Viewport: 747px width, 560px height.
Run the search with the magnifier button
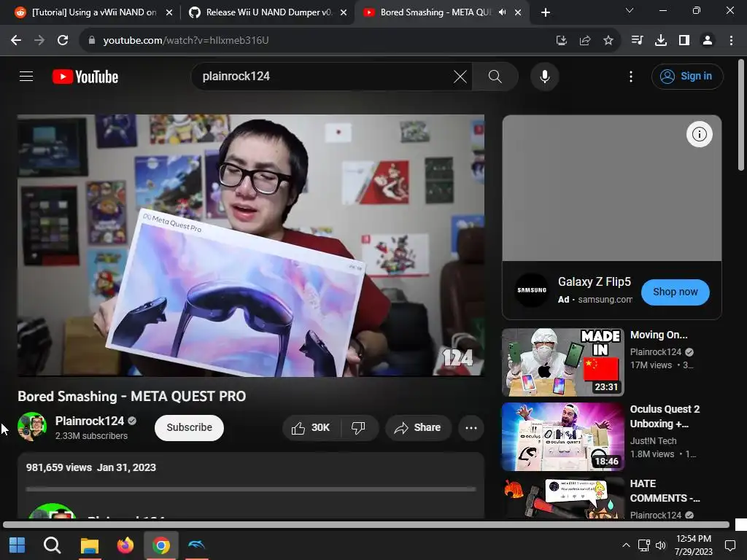point(495,76)
